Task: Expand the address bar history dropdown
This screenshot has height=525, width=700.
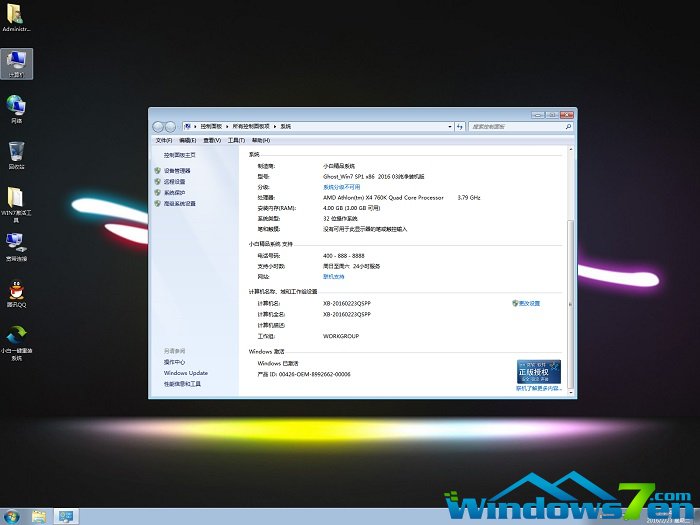Action: (450, 127)
